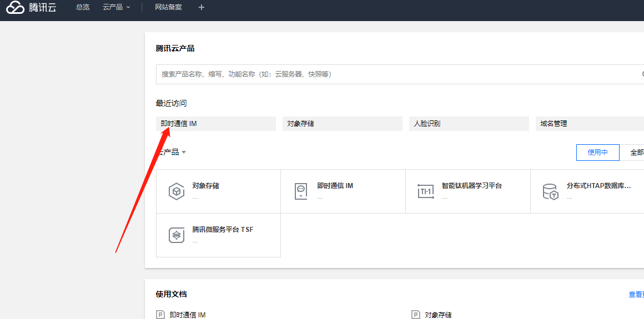Open the 分布式HTAP数据库 card title

pyautogui.click(x=598, y=185)
